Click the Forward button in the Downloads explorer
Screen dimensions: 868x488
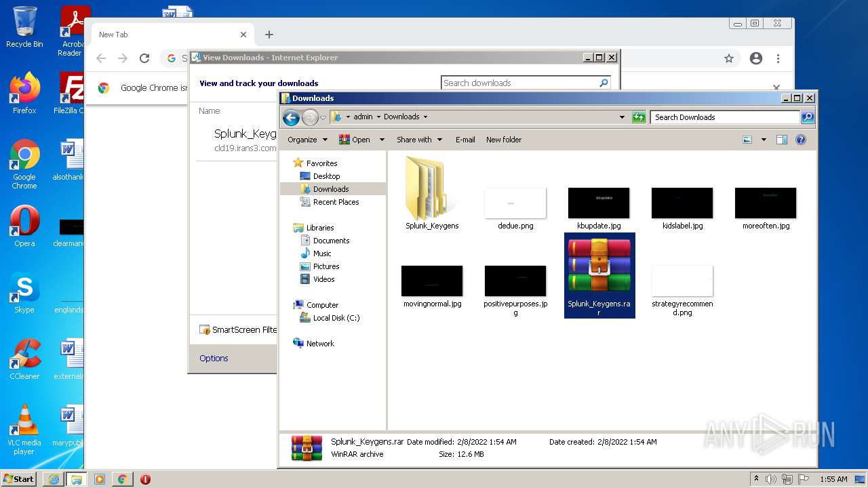(310, 117)
